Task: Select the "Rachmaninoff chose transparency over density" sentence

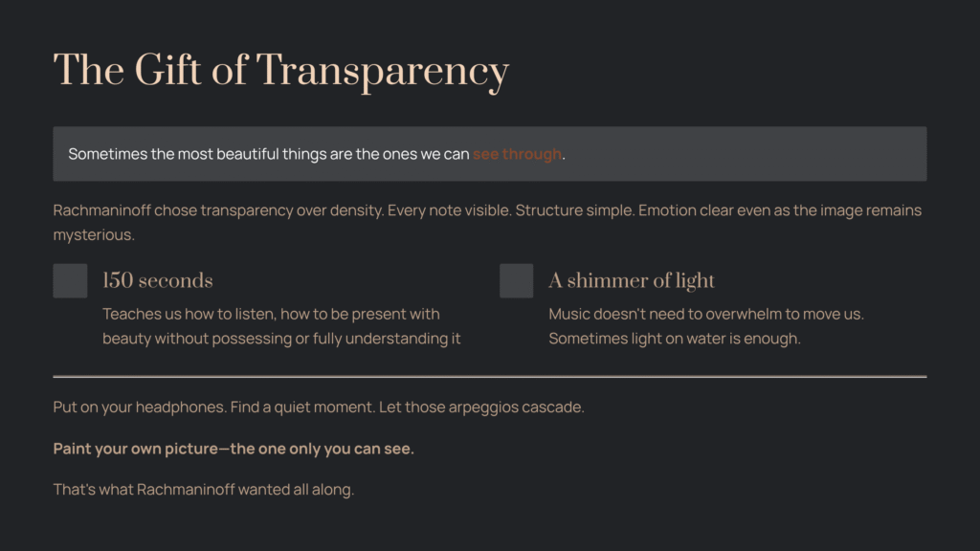Action: (218, 209)
